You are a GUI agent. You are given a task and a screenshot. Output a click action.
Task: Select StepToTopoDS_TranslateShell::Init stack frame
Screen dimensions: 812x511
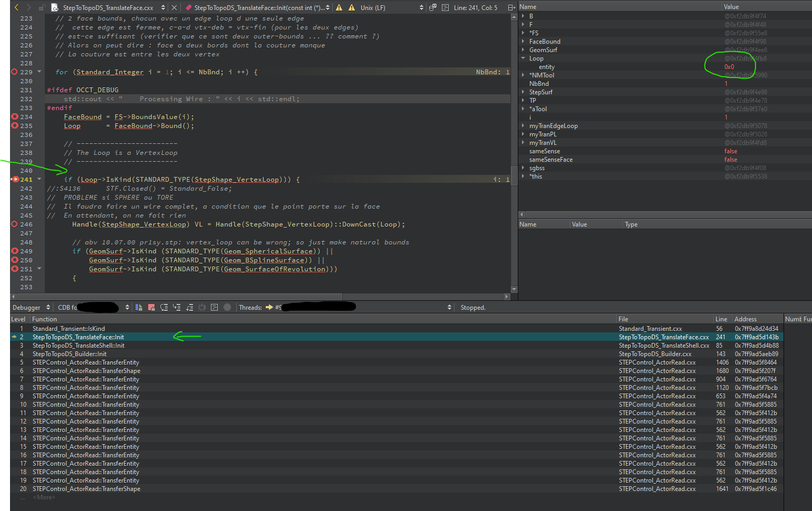(79, 346)
